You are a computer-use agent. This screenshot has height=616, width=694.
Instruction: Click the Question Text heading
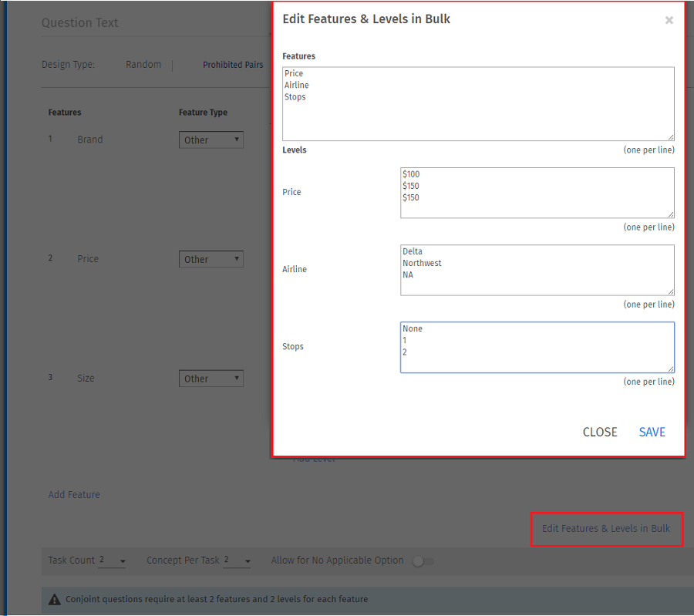(80, 22)
